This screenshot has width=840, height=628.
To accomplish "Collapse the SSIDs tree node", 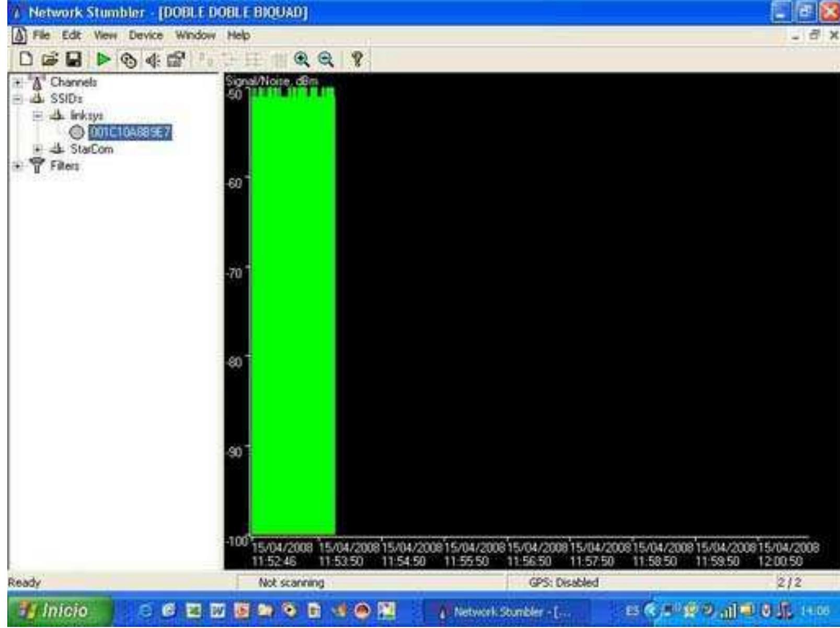I will pyautogui.click(x=18, y=99).
